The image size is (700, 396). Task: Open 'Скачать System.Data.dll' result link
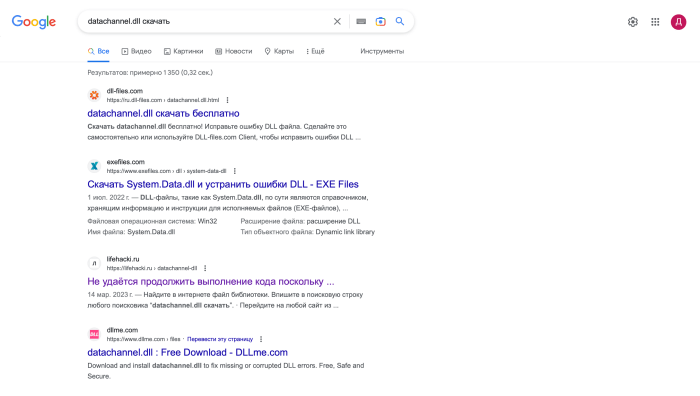point(223,184)
